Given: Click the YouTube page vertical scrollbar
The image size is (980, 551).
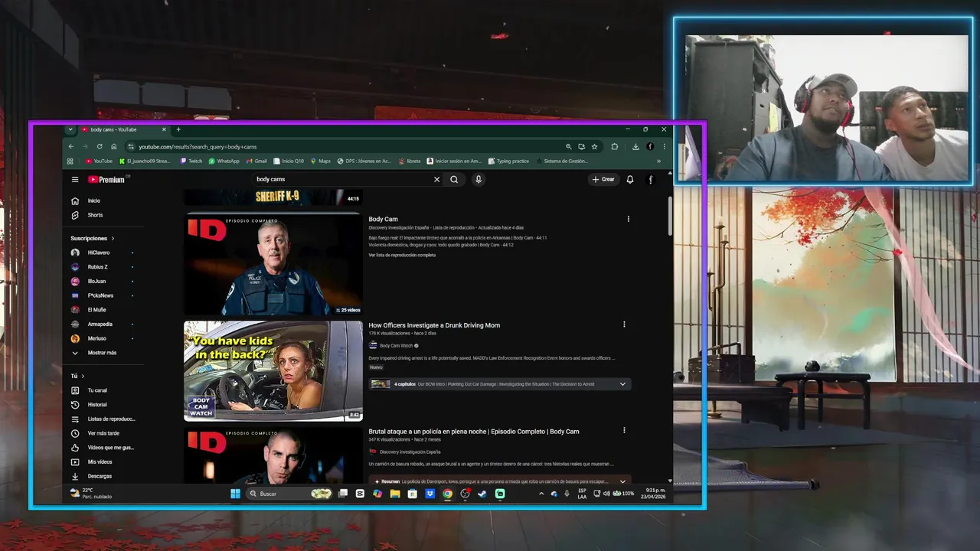Looking at the screenshot, I should 670,217.
